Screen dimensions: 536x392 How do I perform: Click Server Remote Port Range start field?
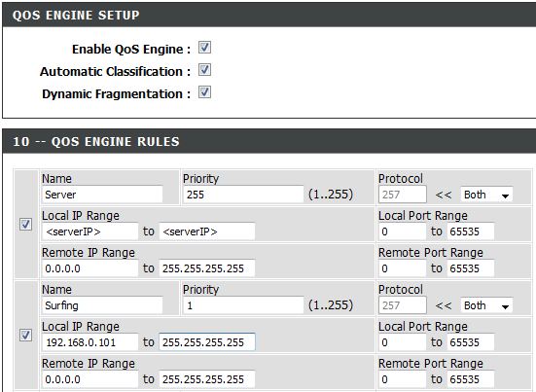403,268
